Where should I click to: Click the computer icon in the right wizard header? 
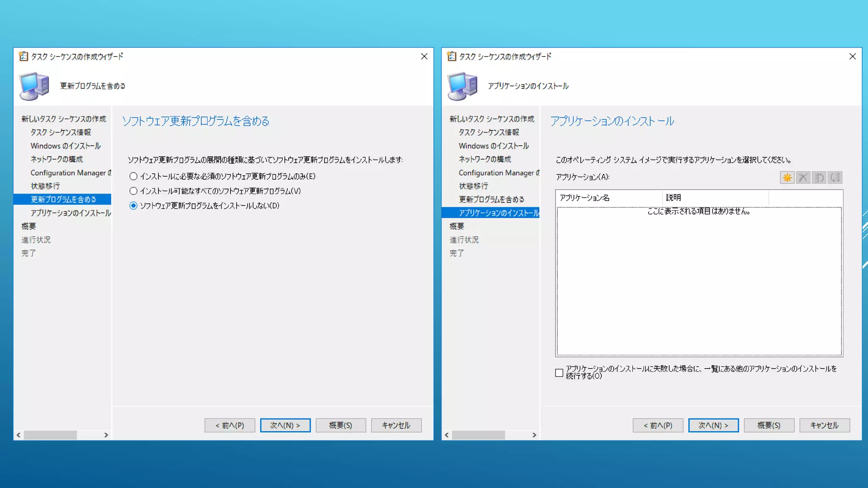[462, 86]
